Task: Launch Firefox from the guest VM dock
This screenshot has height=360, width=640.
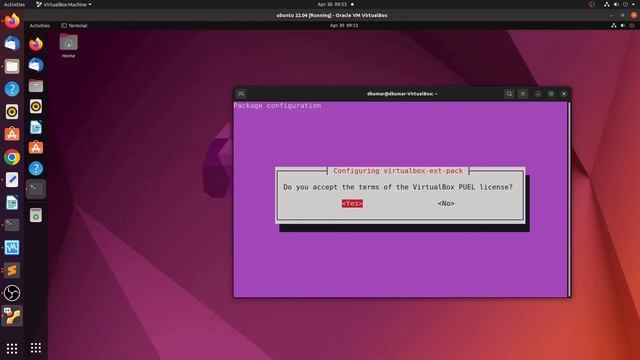Action: tap(36, 44)
